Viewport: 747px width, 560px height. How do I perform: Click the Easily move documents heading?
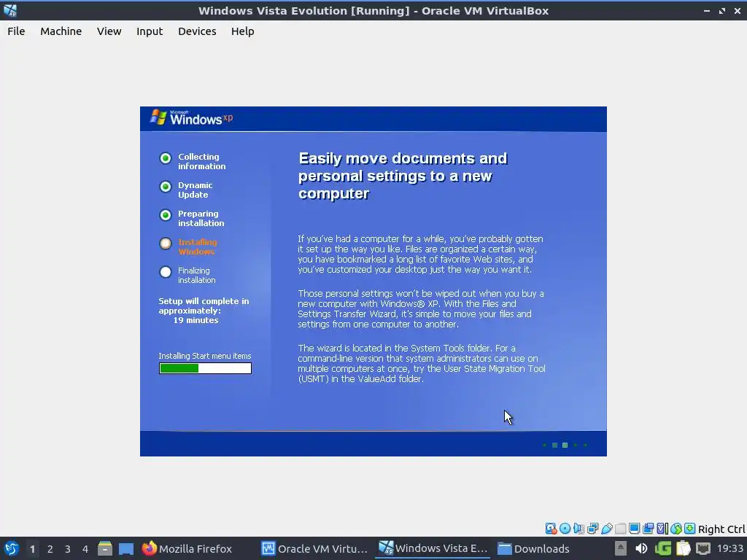403,176
